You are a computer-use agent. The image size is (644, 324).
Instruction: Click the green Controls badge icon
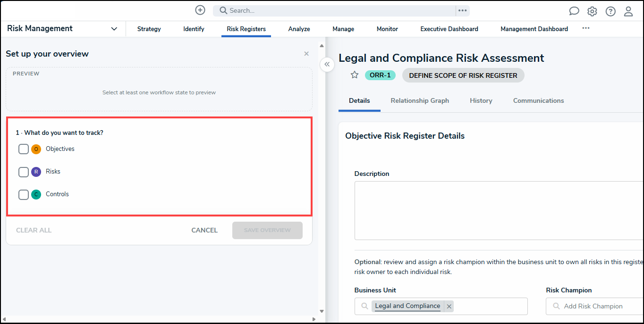[x=36, y=194]
